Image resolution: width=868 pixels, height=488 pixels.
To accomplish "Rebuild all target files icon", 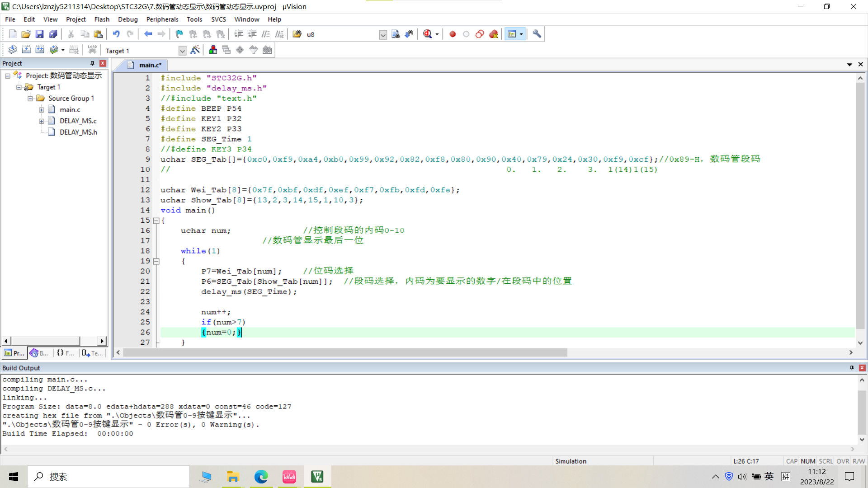I will (x=40, y=50).
